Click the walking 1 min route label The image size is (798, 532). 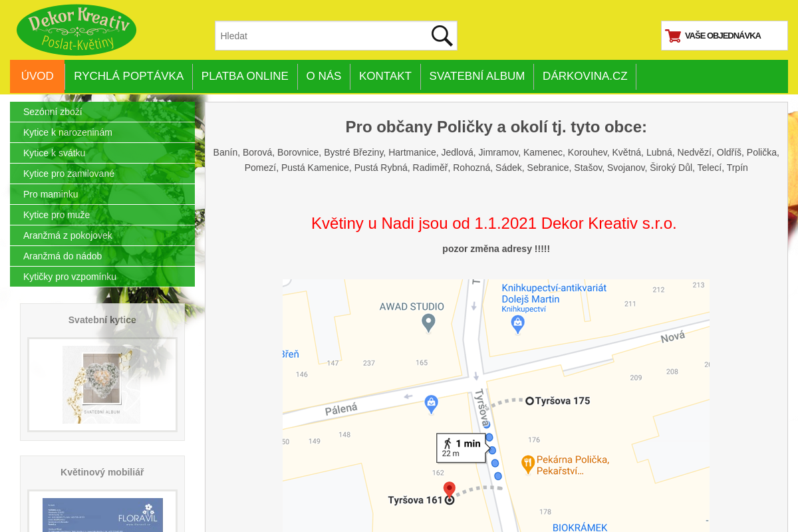pos(462,448)
